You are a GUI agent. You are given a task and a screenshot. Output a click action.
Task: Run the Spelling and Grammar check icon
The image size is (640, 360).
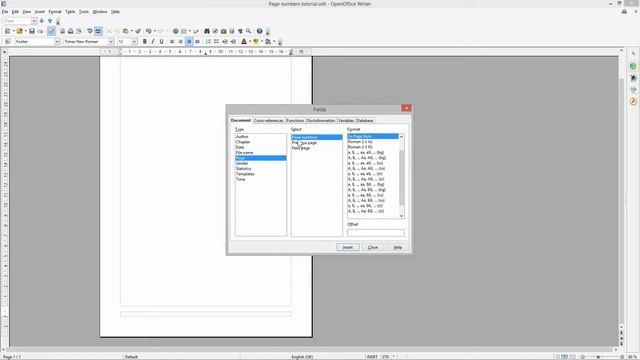(90, 31)
